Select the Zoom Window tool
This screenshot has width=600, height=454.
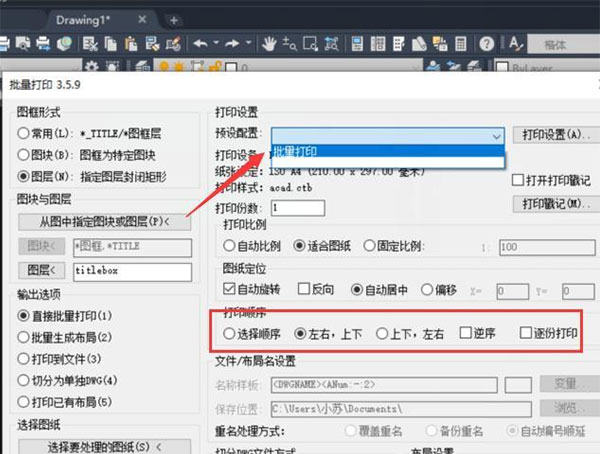click(310, 44)
